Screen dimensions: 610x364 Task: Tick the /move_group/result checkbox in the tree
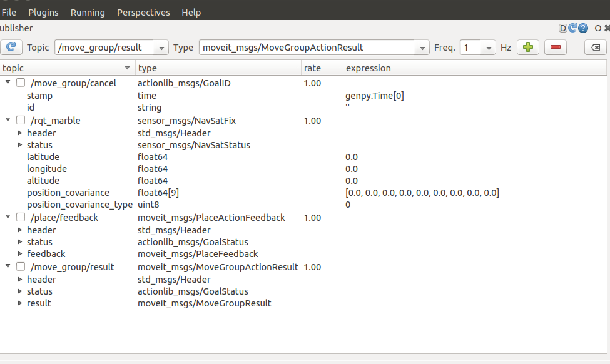click(x=21, y=267)
